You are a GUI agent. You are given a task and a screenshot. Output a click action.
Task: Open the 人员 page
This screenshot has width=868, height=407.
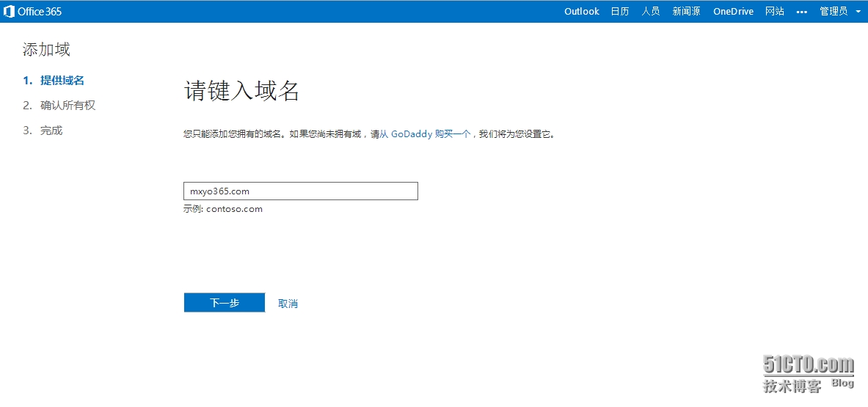pos(650,12)
